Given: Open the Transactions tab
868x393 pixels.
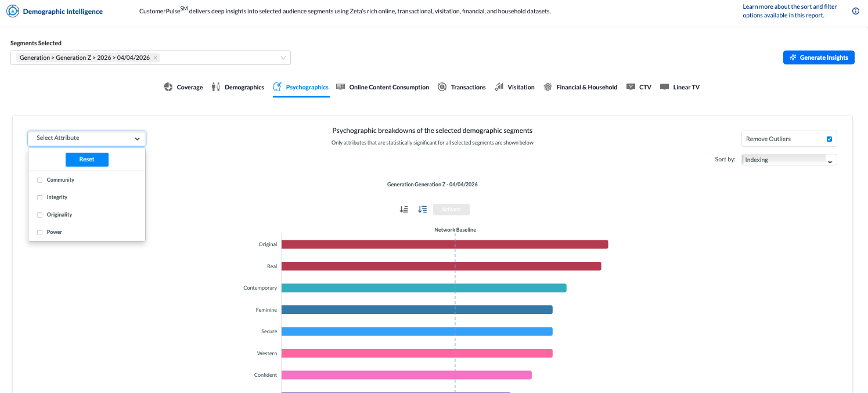Looking at the screenshot, I should coord(462,87).
